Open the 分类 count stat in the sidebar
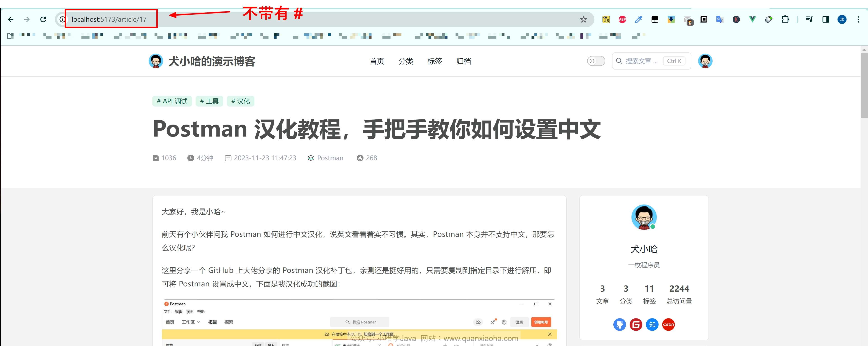868x346 pixels. pyautogui.click(x=626, y=294)
